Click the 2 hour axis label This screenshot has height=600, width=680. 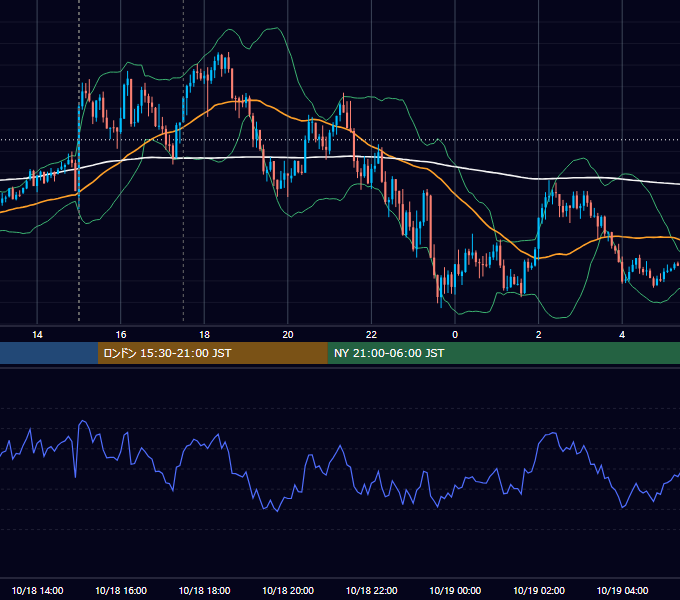coord(539,335)
